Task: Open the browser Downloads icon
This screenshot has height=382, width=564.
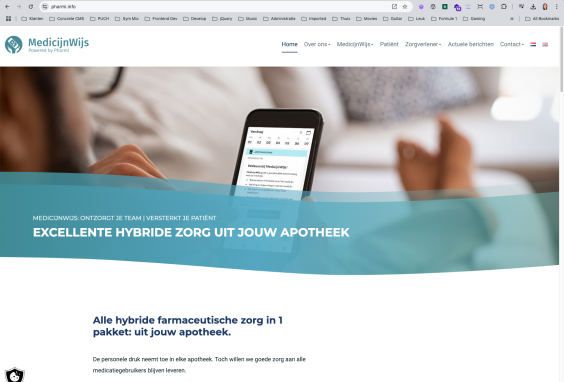Action: tap(533, 6)
